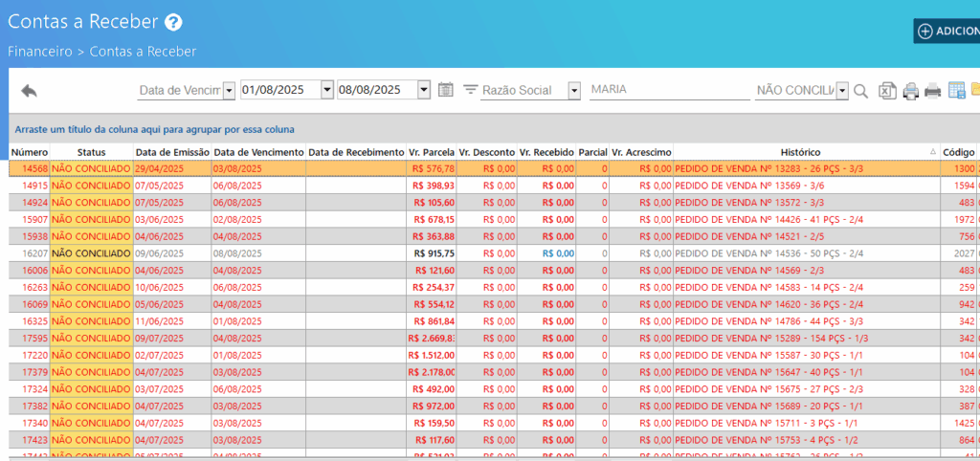Image resolution: width=980 pixels, height=461 pixels.
Task: Click the back arrow icon
Action: coord(29,91)
